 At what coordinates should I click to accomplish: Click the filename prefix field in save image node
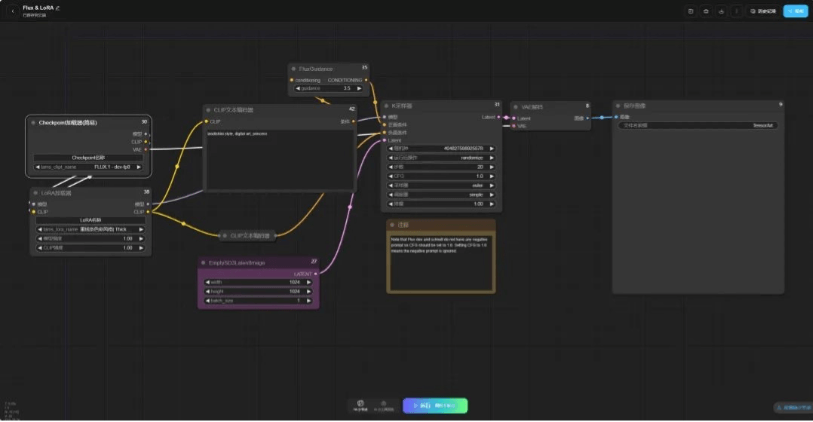click(x=698, y=126)
